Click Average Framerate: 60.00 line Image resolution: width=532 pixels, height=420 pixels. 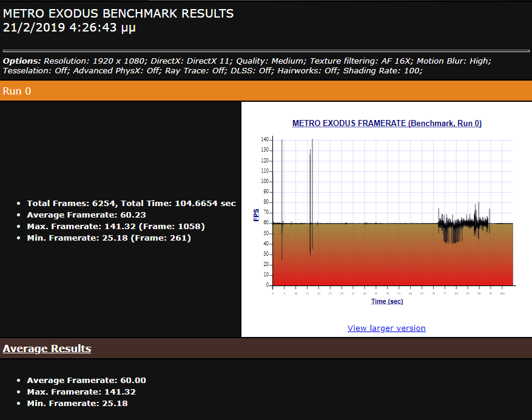[87, 381]
